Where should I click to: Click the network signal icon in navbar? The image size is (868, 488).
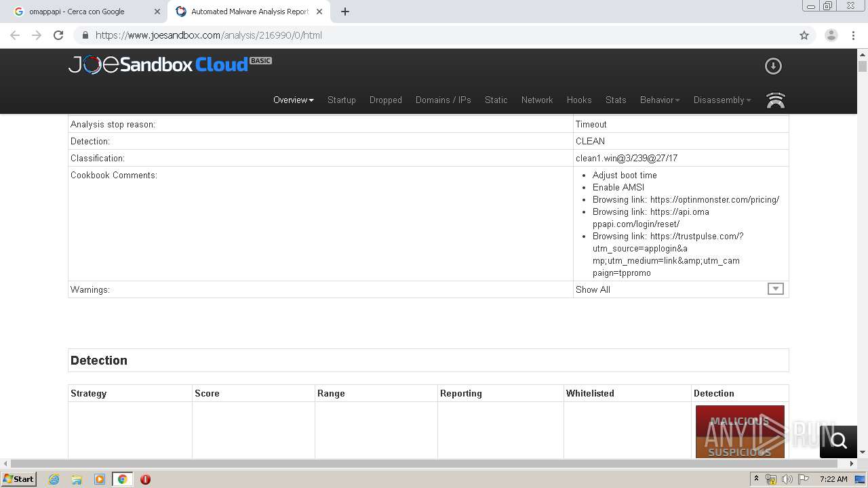[x=775, y=100]
